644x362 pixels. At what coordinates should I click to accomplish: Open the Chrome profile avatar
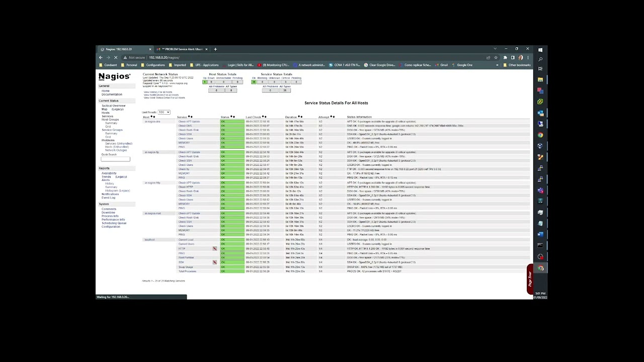[521, 57]
